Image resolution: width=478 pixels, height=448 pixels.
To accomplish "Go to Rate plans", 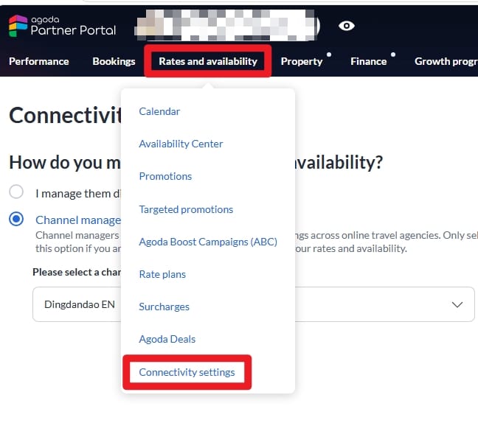I will coord(162,274).
